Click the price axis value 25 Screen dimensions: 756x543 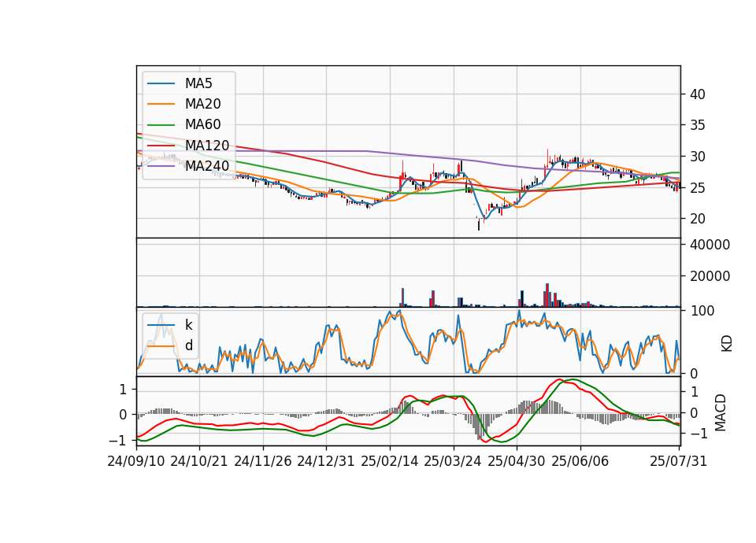coord(697,188)
